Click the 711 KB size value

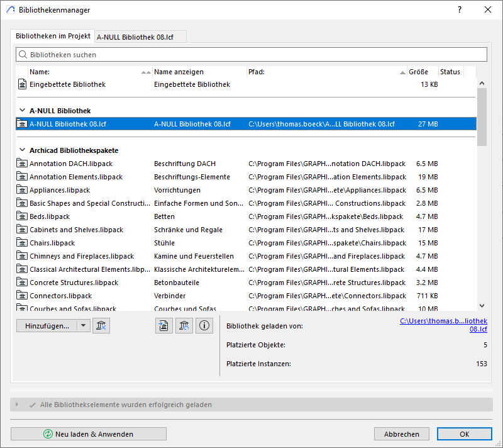pyautogui.click(x=428, y=296)
